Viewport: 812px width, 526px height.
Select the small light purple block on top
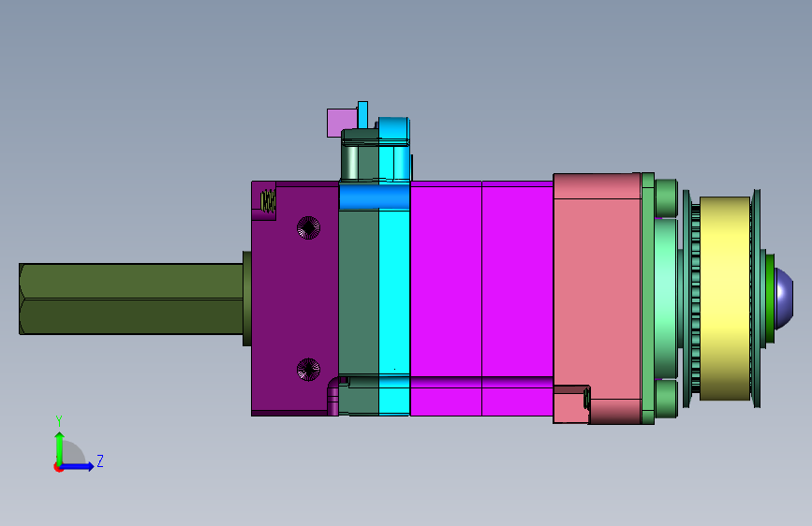(342, 123)
